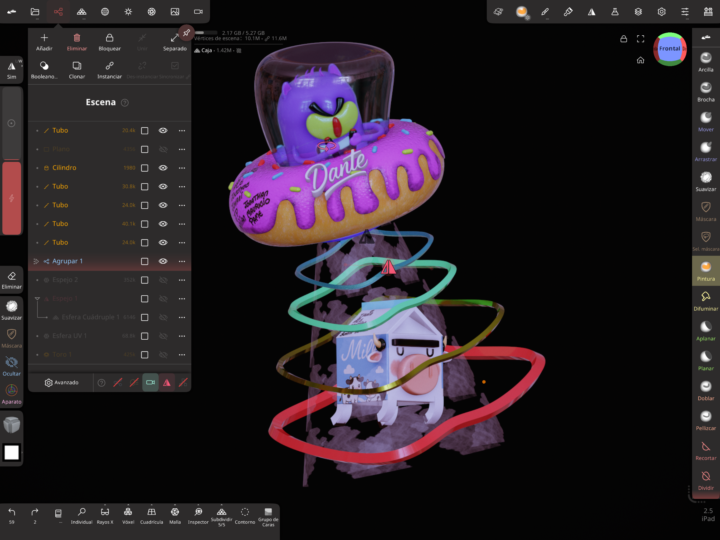Open options menu for Toro 1 row
This screenshot has width=720, height=540.
[182, 354]
